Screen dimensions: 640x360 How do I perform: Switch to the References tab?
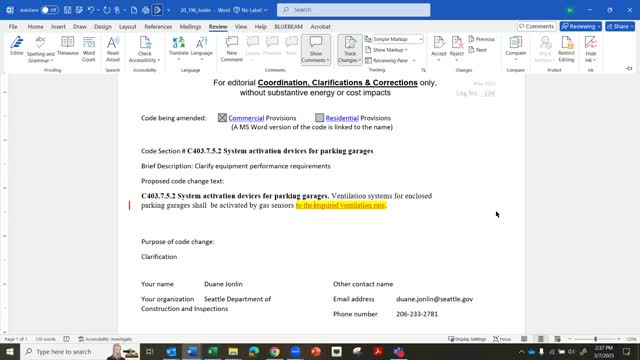click(158, 27)
